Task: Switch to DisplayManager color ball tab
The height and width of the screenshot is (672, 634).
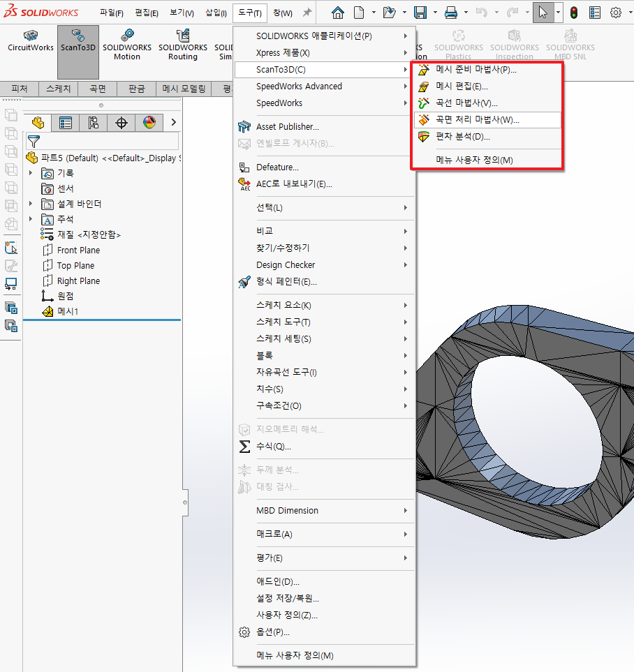Action: (149, 123)
